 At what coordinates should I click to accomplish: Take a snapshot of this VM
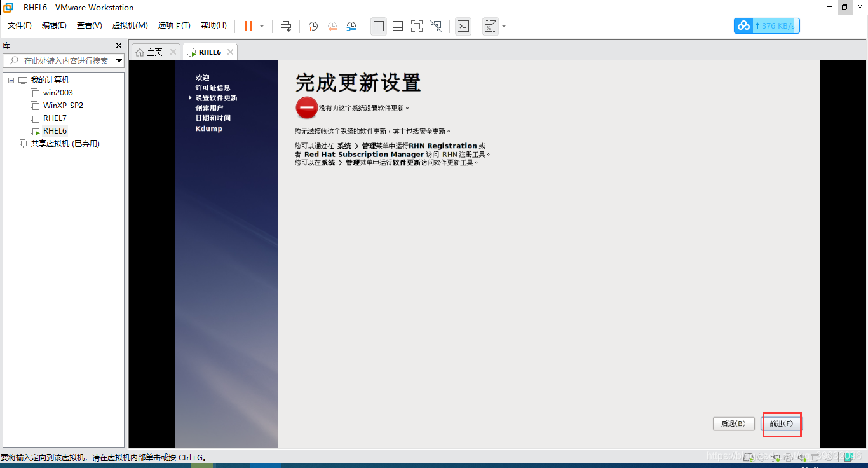click(313, 26)
